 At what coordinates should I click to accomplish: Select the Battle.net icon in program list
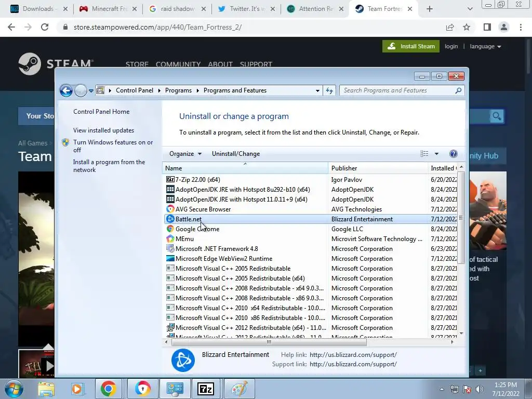(x=170, y=219)
